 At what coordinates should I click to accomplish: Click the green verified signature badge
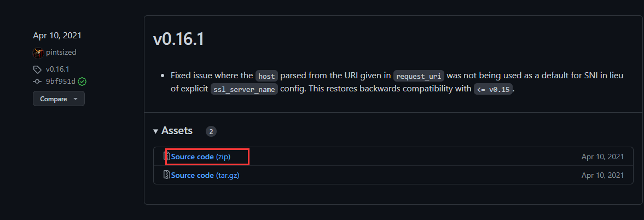(x=82, y=82)
